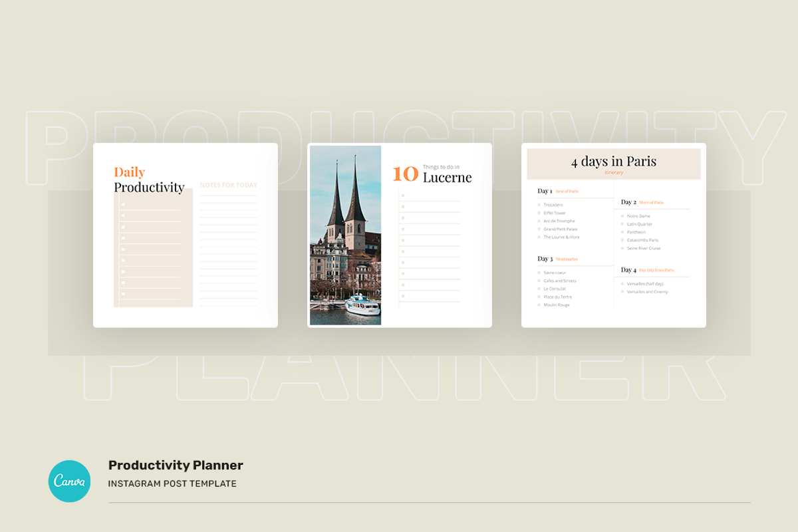
Task: Click the 'Day 1' heading
Action: tap(545, 191)
